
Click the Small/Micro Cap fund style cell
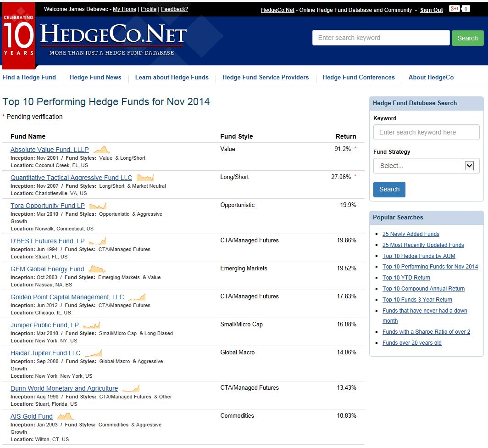coord(242,325)
